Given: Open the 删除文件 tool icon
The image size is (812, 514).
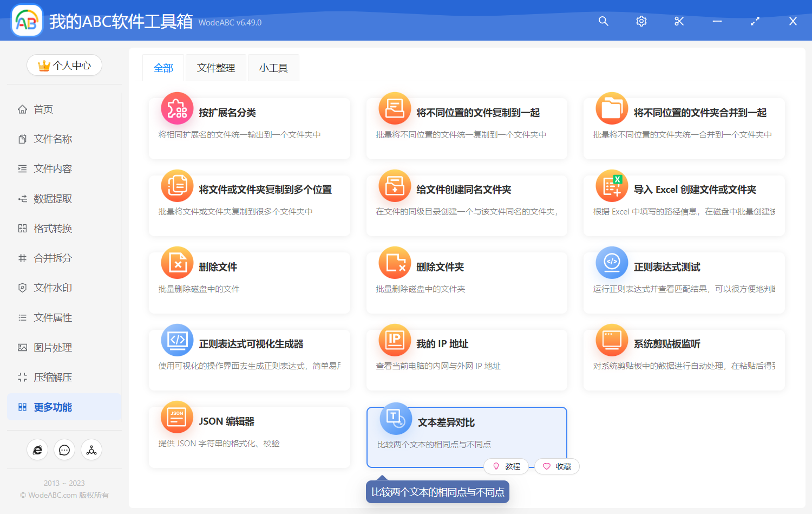Looking at the screenshot, I should pos(177,263).
